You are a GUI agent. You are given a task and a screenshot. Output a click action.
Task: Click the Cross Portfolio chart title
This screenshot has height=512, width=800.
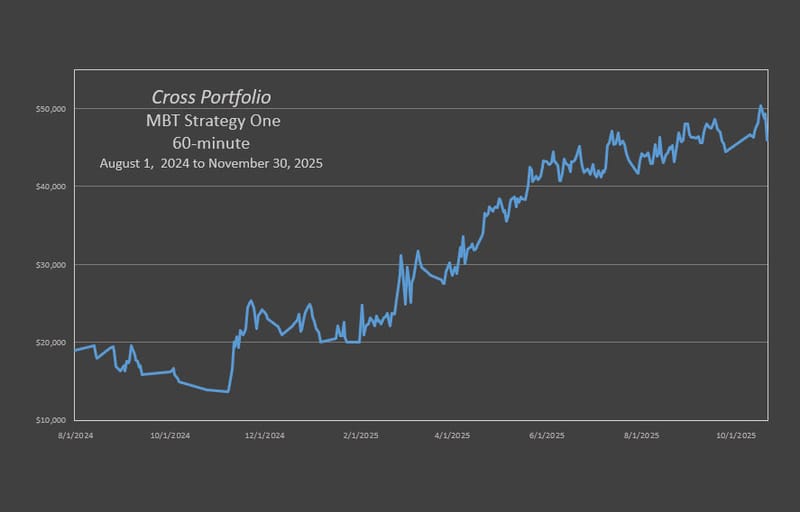211,97
